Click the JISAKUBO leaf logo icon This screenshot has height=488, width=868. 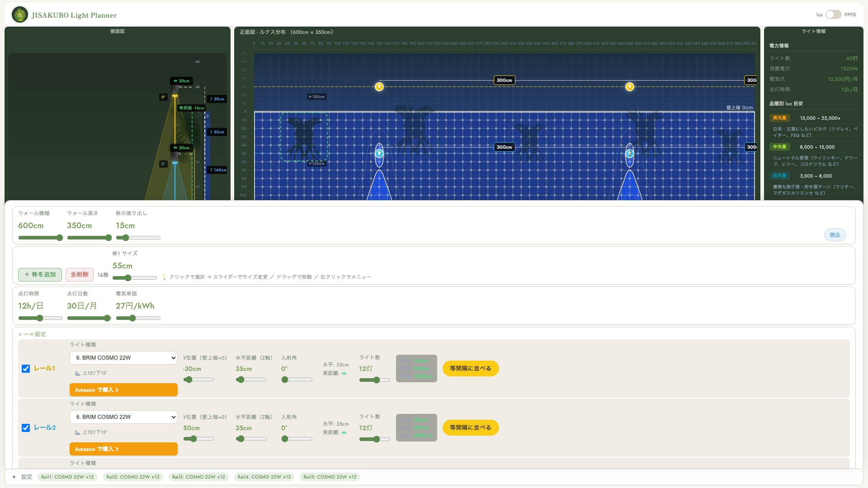pyautogui.click(x=19, y=14)
